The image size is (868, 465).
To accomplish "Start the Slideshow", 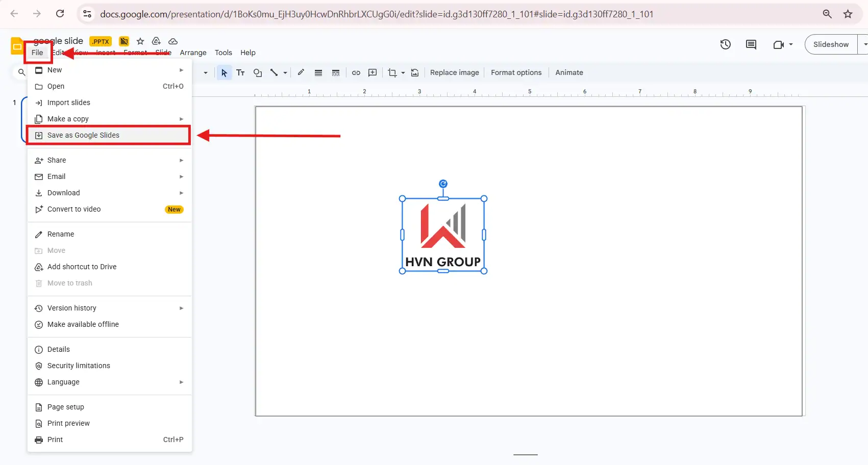I will coord(831,44).
